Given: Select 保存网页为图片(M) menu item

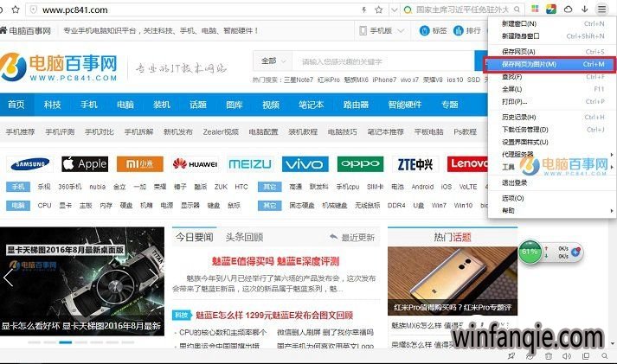Looking at the screenshot, I should (x=549, y=64).
